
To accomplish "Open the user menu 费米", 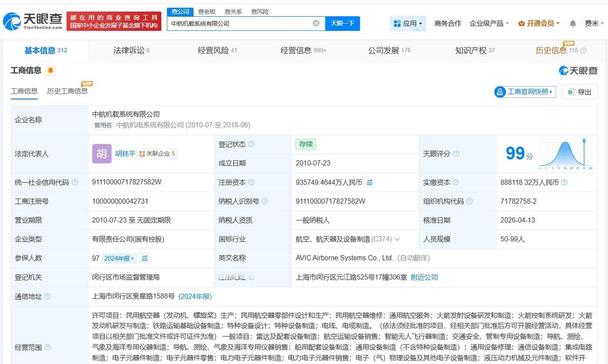I will [594, 23].
